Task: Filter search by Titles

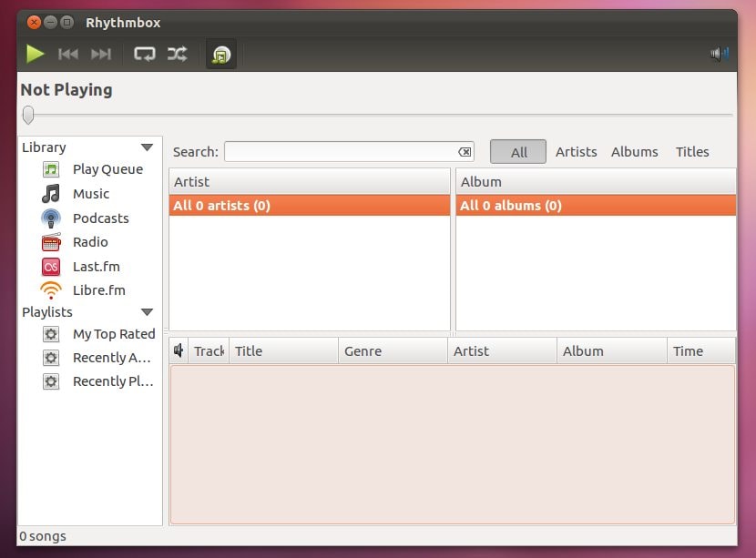Action: (692, 152)
